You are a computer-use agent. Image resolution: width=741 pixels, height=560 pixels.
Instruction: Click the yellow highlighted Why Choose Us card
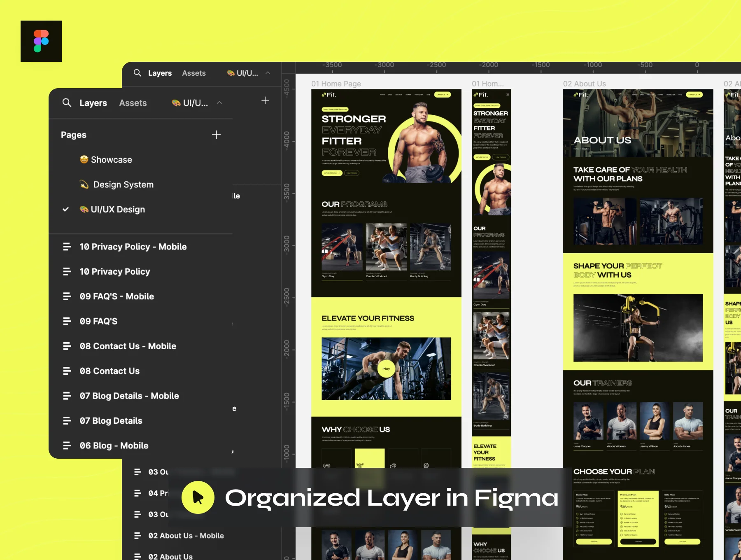pos(370,458)
